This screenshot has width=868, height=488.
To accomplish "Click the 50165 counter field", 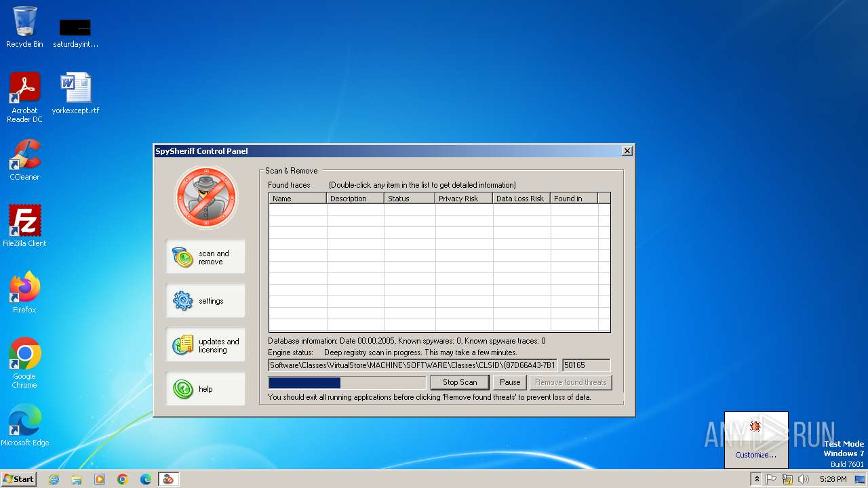I will pyautogui.click(x=587, y=365).
